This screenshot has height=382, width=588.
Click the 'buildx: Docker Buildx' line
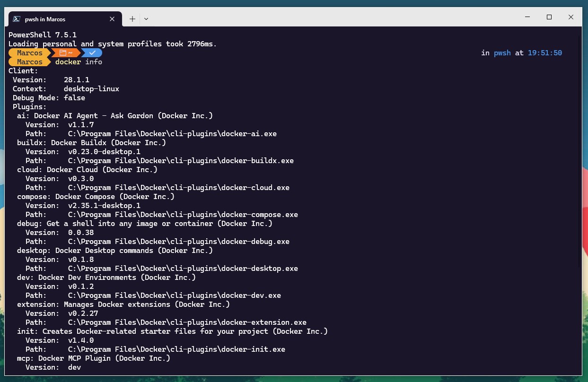pyautogui.click(x=91, y=143)
